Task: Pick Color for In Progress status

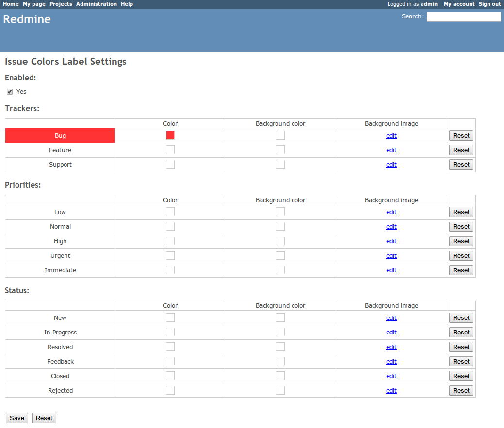Action: [170, 332]
